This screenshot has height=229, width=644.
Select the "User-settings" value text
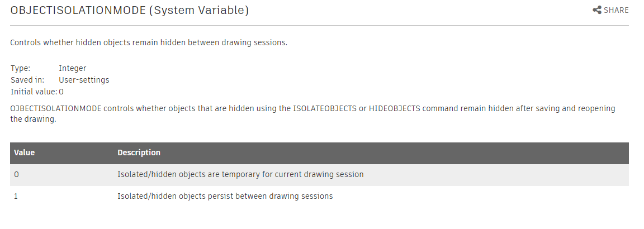coord(84,80)
